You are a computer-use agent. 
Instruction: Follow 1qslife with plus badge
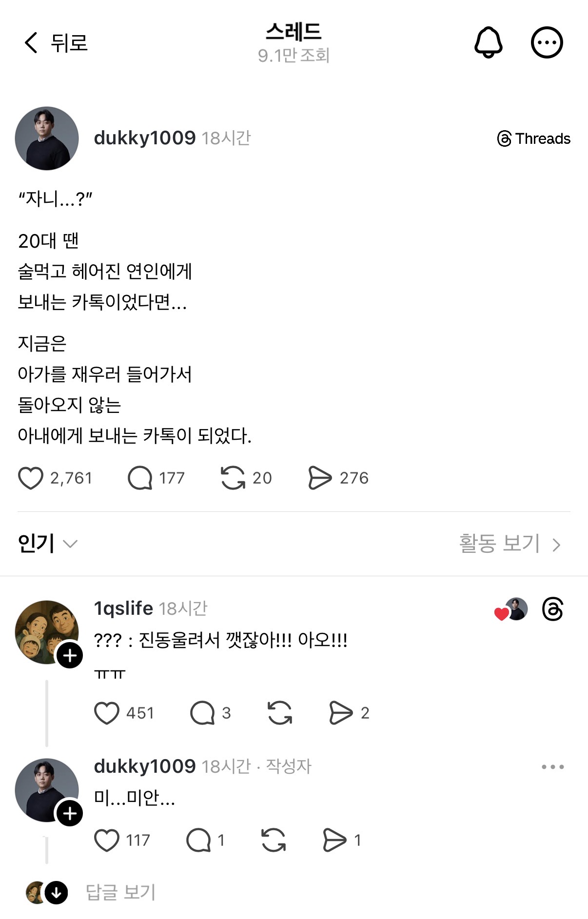tap(70, 655)
